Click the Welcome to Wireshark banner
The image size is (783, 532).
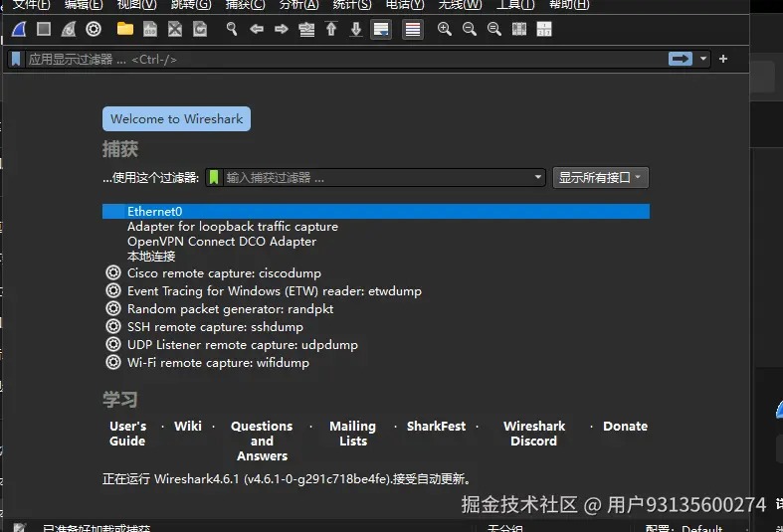coord(176,118)
